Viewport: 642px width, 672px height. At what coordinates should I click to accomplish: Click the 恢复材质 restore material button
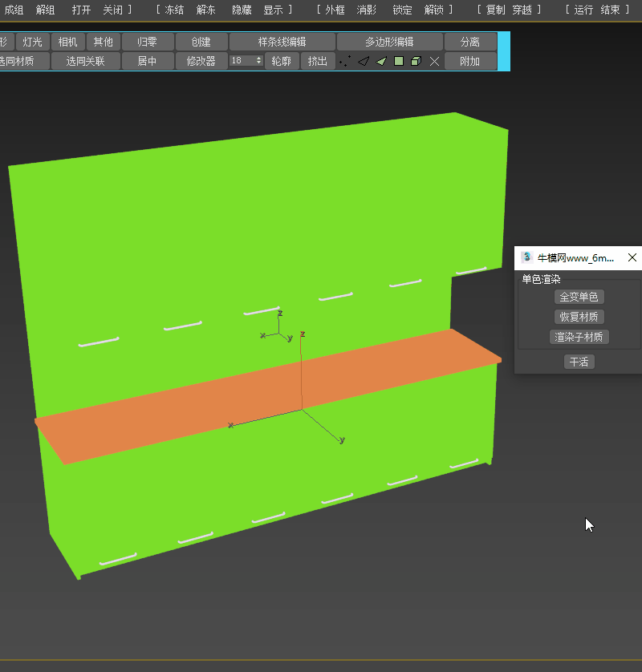click(579, 316)
